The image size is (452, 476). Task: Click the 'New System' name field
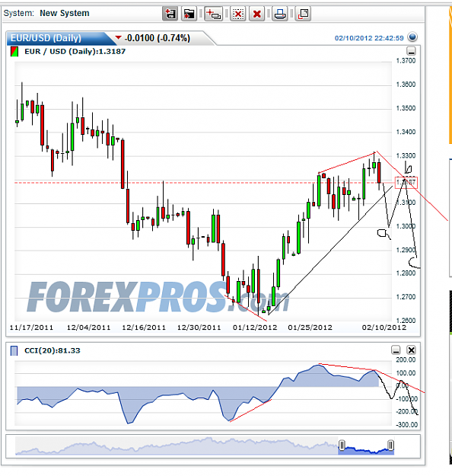click(65, 14)
